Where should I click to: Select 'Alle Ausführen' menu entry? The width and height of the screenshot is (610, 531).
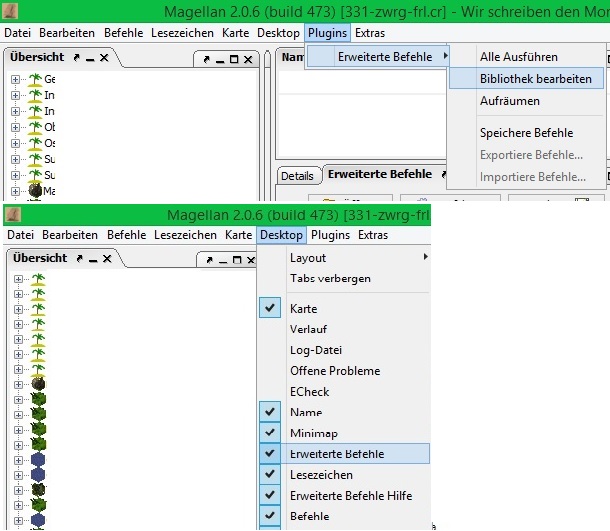click(x=519, y=57)
